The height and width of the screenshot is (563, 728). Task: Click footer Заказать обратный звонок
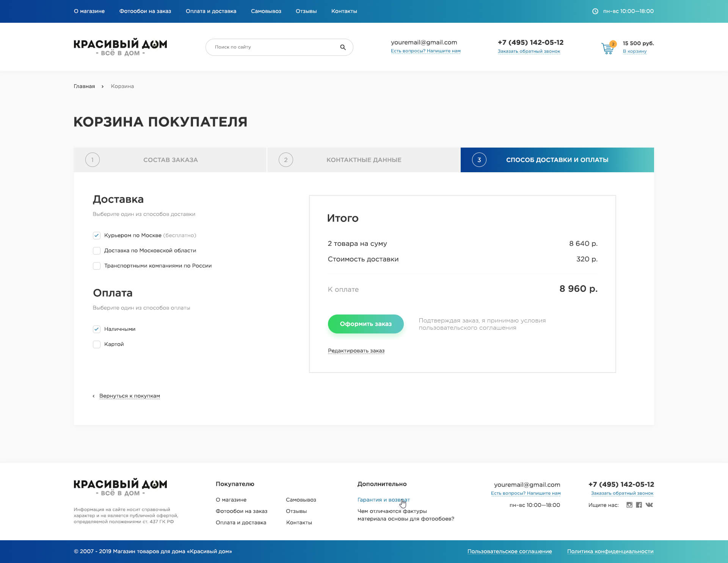[x=622, y=494]
